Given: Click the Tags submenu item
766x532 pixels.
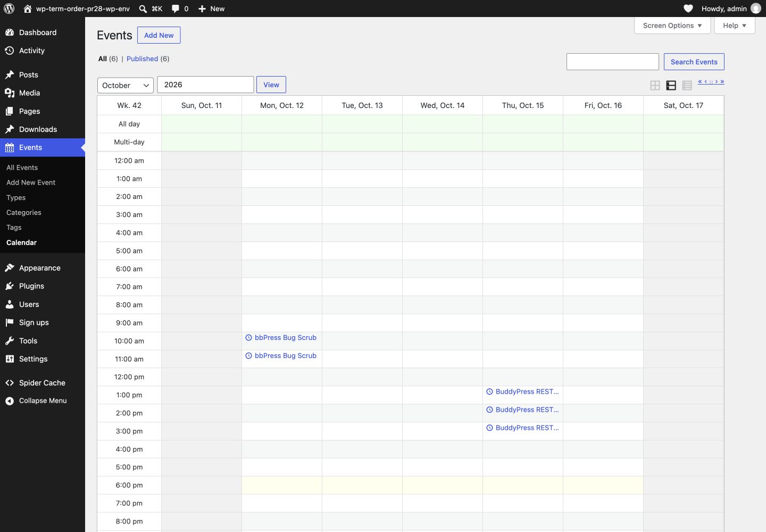Looking at the screenshot, I should pos(14,227).
